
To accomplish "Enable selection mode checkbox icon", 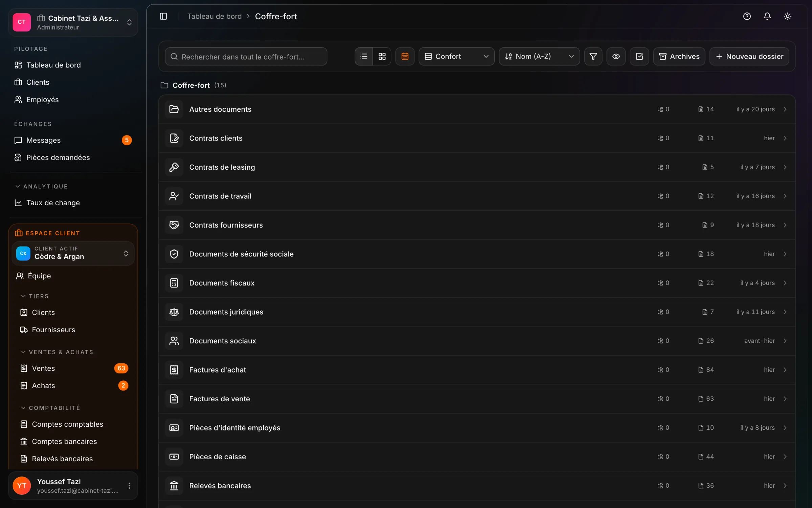I will [x=639, y=56].
